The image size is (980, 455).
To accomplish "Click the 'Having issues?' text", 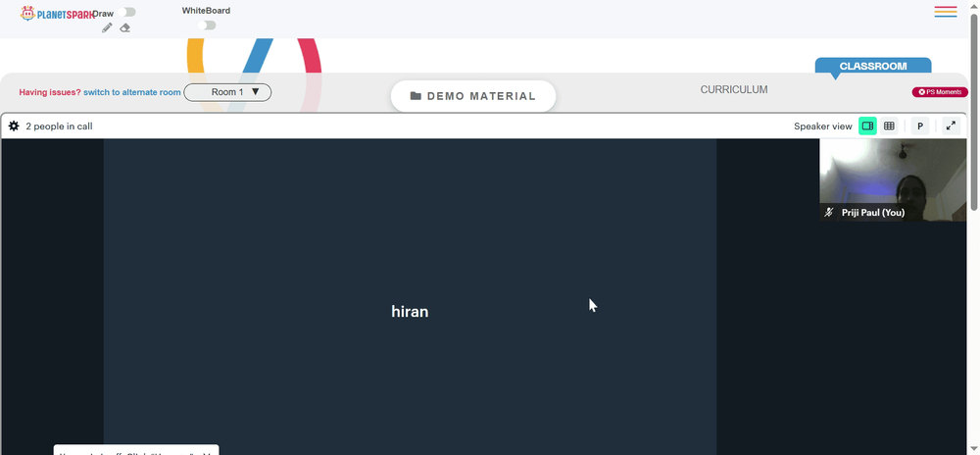I will (50, 92).
